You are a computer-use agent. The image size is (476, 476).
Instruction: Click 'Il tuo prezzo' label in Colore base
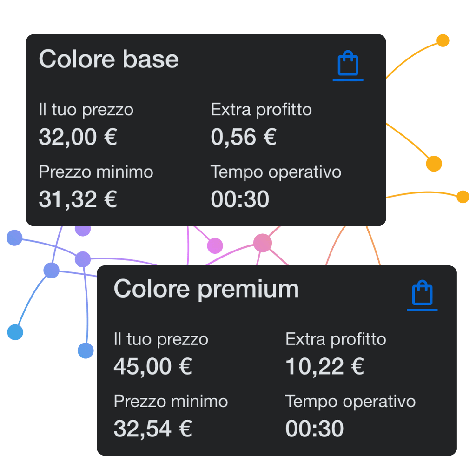click(86, 110)
